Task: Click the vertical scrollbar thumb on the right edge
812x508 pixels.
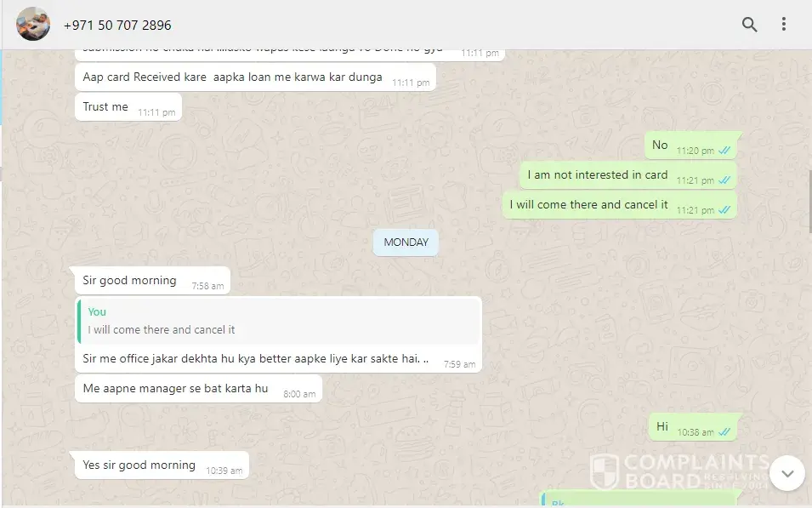Action: point(810,201)
